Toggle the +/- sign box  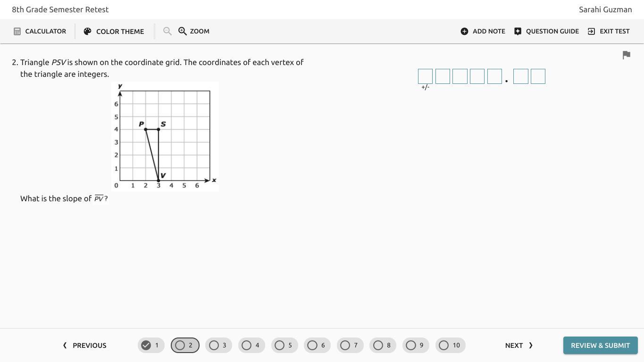[x=425, y=76]
